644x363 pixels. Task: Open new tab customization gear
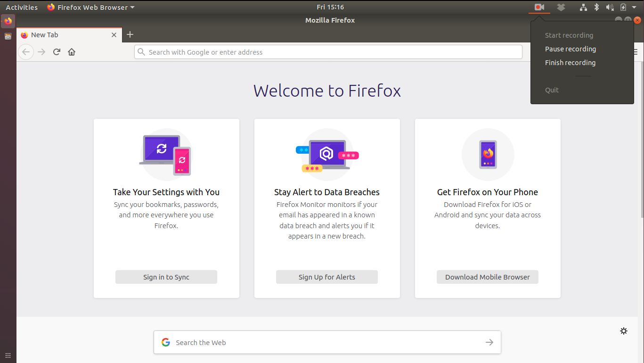(624, 331)
